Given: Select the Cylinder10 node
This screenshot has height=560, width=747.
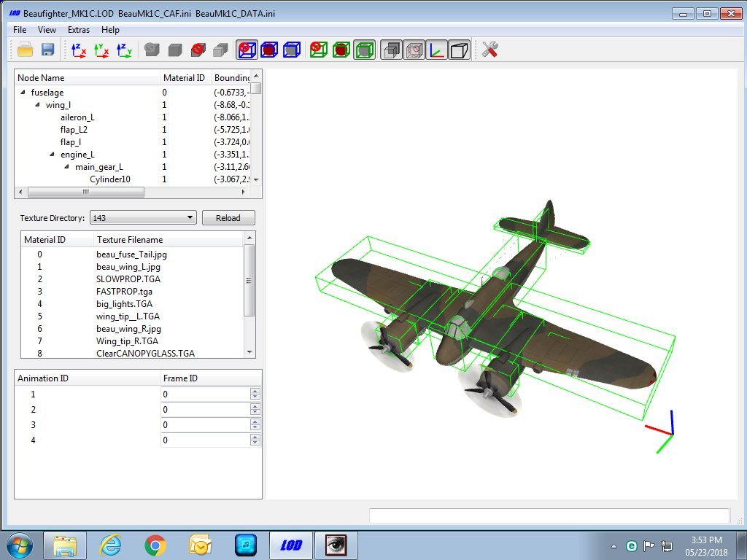Looking at the screenshot, I should click(x=110, y=179).
